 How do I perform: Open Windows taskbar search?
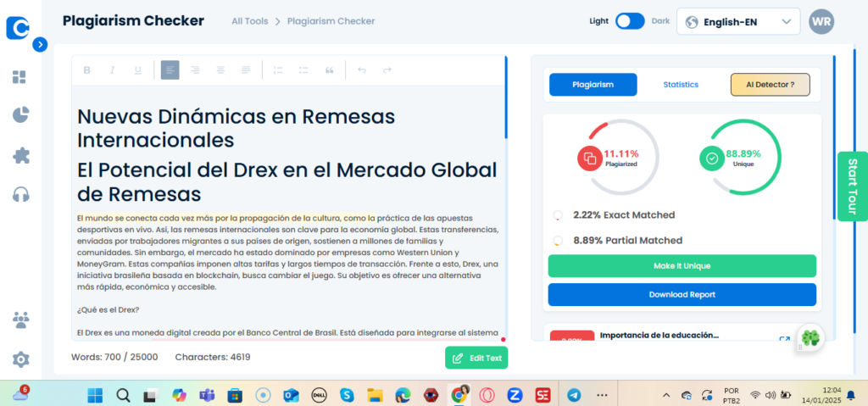[x=123, y=395]
